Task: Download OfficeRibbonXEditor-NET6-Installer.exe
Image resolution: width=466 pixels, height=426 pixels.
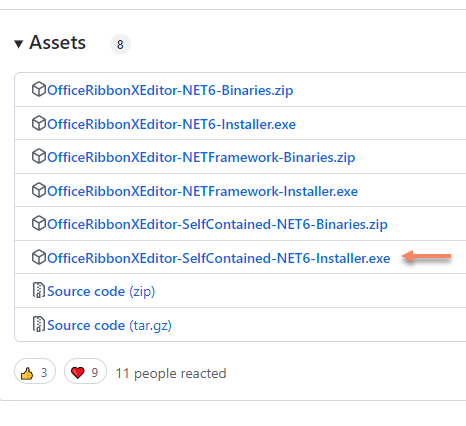Action: [171, 124]
